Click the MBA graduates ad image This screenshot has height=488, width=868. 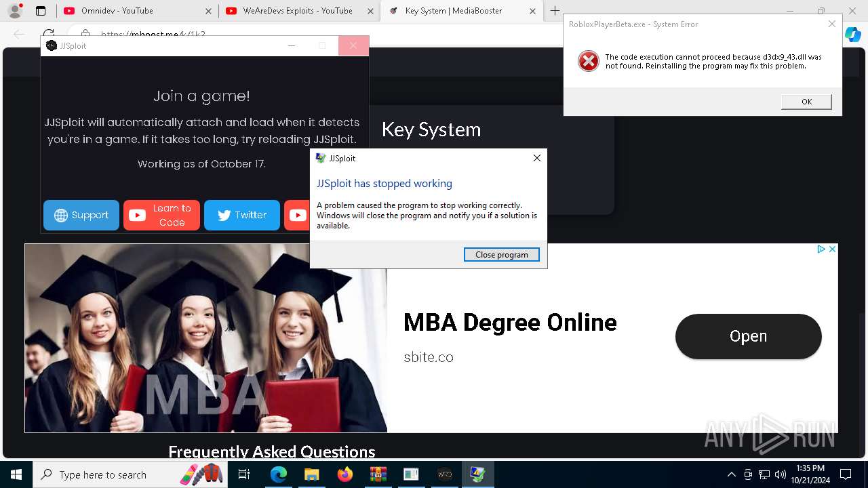(206, 338)
